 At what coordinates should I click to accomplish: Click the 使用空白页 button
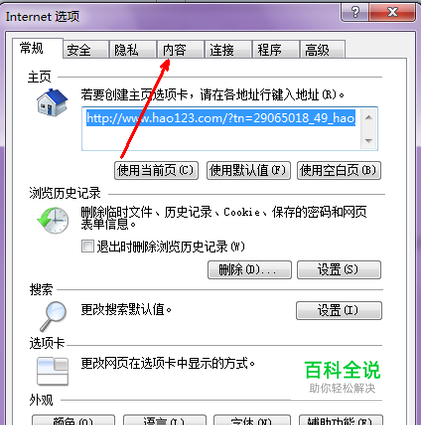point(339,171)
